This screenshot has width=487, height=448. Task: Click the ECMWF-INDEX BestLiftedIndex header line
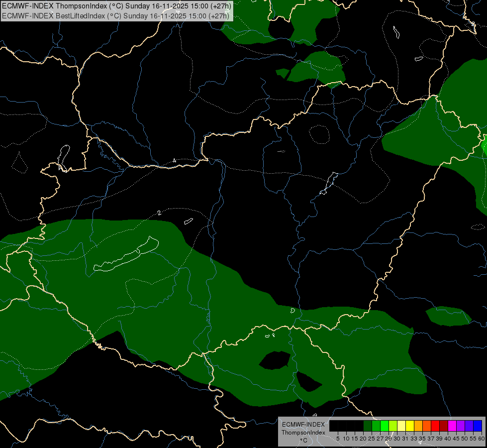[115, 15]
